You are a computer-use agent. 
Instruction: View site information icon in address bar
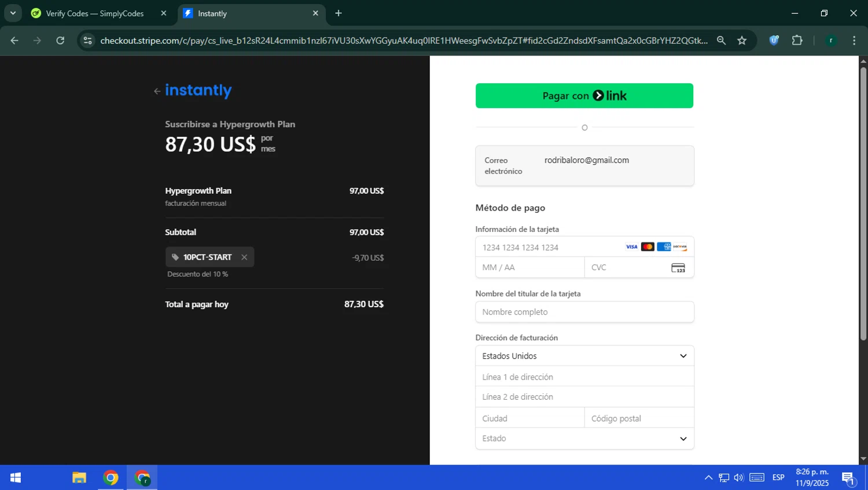pos(87,40)
